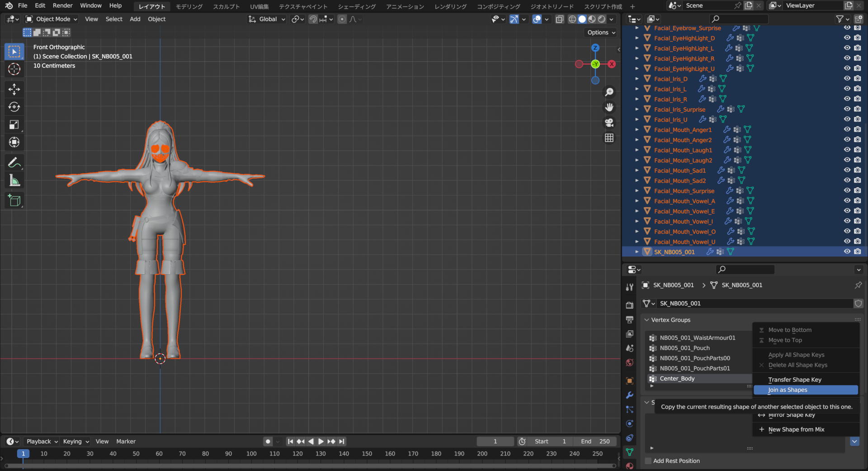Switch to the UV編集 workspace tab
868x471 pixels.
click(259, 6)
